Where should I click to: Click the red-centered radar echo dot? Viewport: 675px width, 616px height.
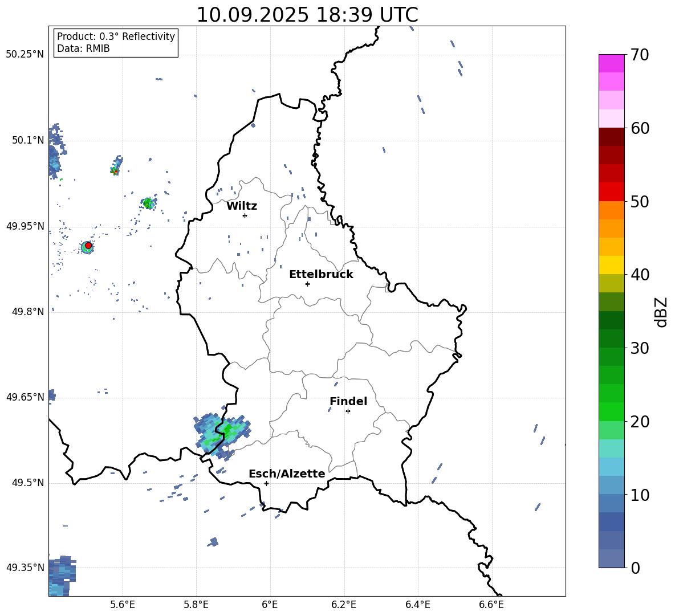click(x=88, y=246)
